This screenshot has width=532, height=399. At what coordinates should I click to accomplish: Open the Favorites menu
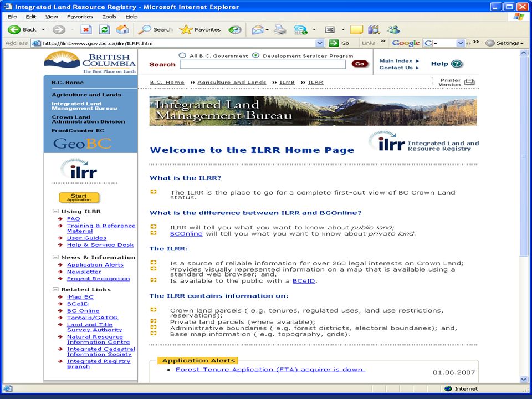point(80,17)
